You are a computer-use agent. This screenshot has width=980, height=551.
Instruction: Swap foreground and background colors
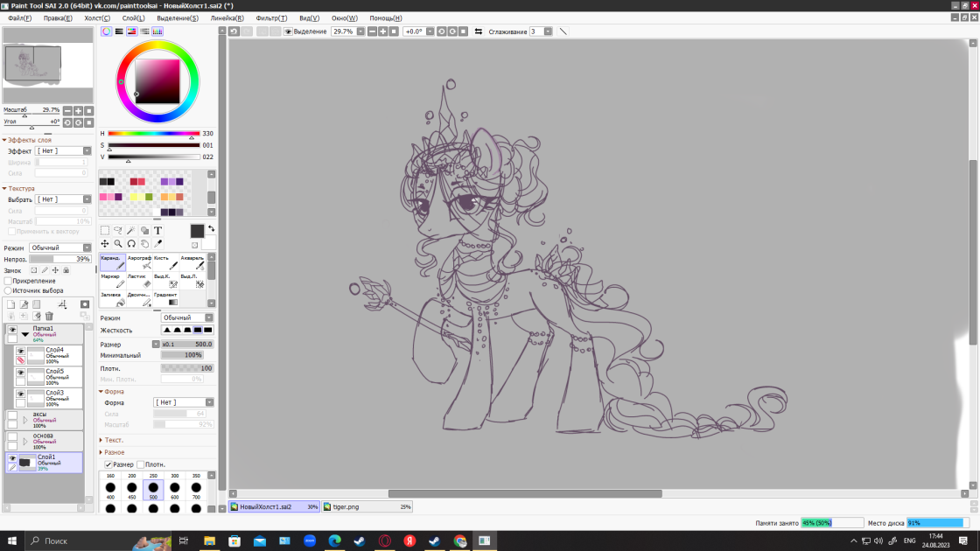211,228
